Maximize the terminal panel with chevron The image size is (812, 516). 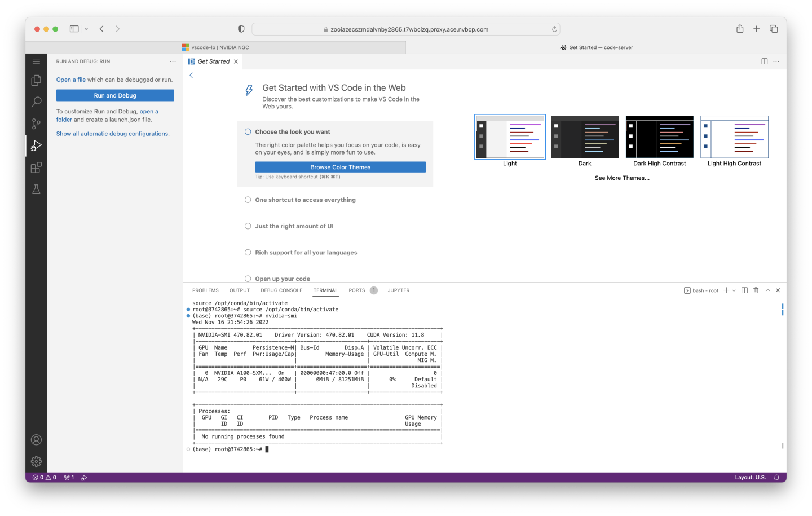point(767,290)
